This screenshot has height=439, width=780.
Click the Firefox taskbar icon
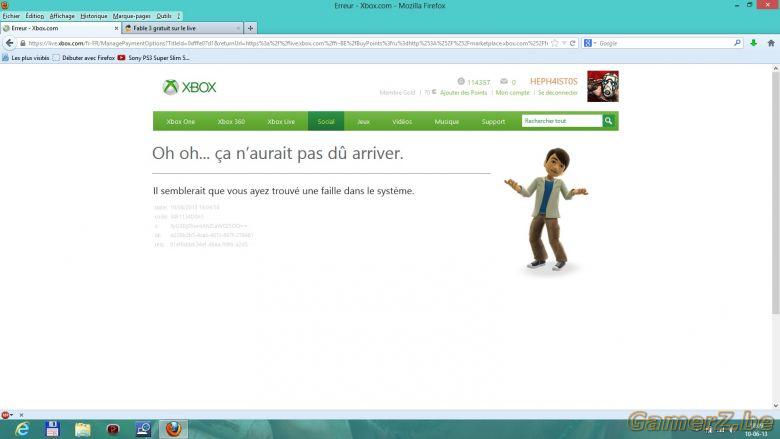[x=174, y=429]
